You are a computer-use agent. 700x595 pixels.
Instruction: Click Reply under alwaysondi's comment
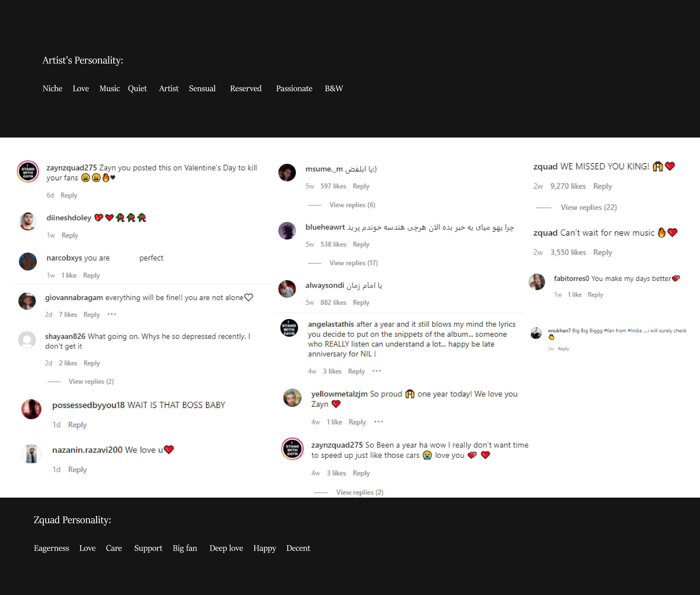tap(361, 303)
